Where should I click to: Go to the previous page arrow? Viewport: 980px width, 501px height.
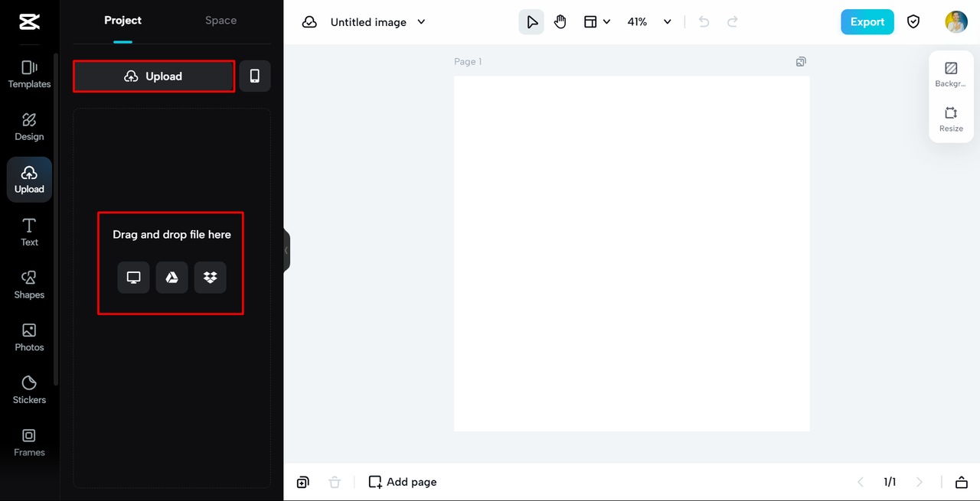click(x=861, y=482)
